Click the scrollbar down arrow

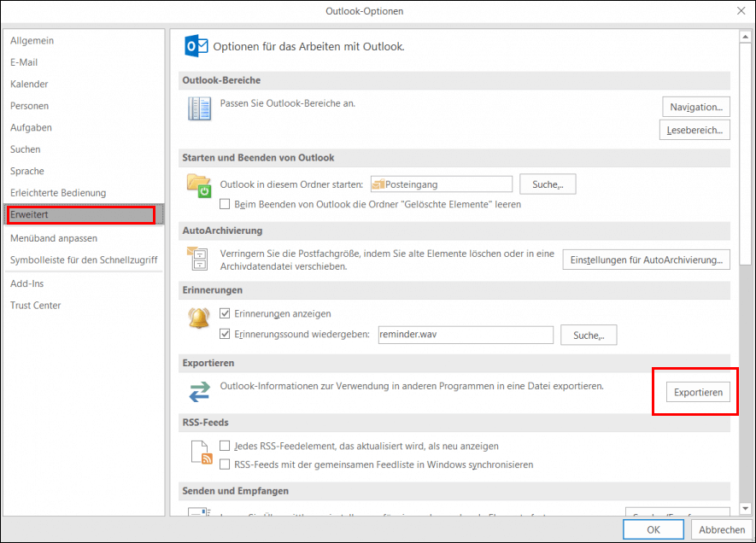click(746, 508)
